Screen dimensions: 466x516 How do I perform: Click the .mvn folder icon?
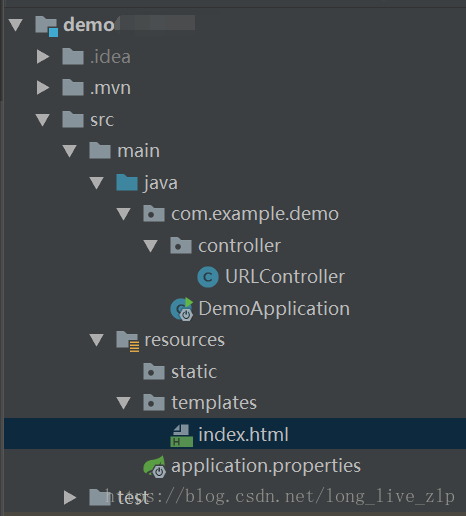point(73,88)
